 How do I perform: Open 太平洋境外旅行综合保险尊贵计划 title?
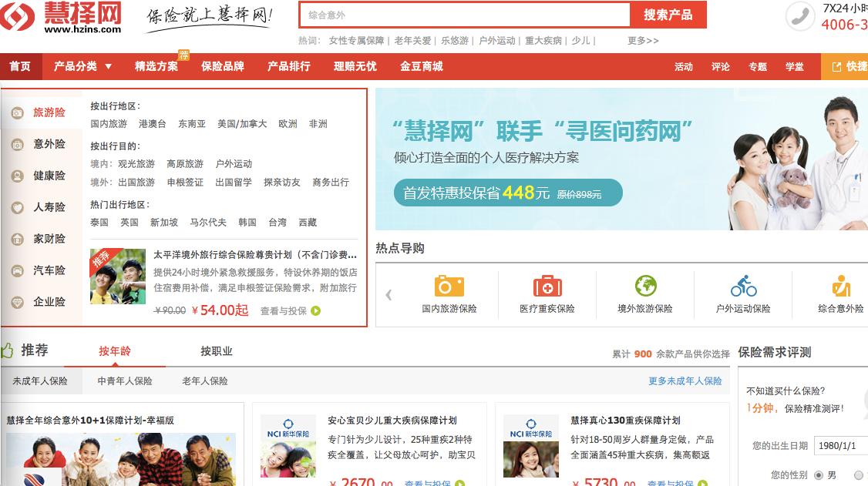coord(254,255)
